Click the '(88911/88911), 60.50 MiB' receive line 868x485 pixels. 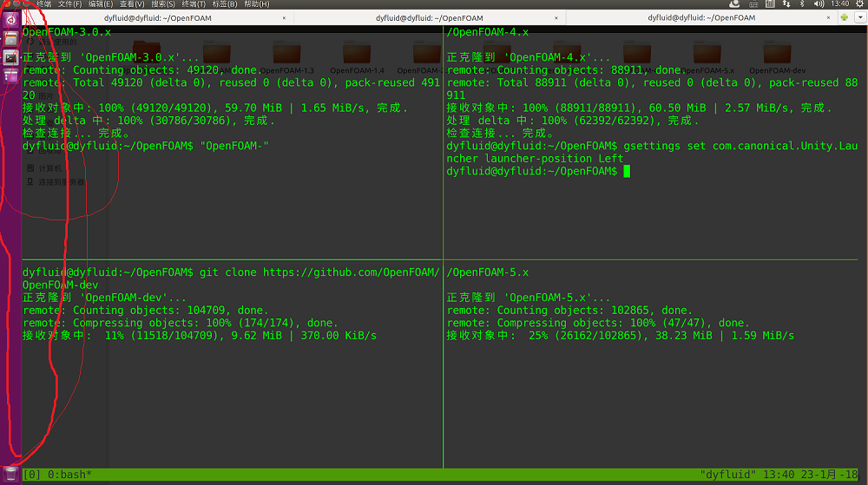tap(640, 108)
